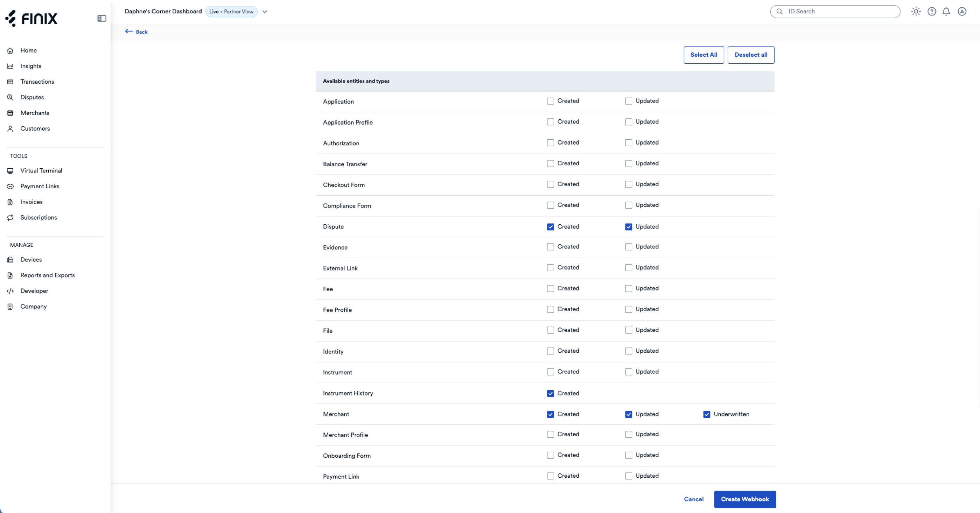Viewport: 980px width, 513px height.
Task: Toggle the light/dark theme sun icon
Action: click(916, 12)
